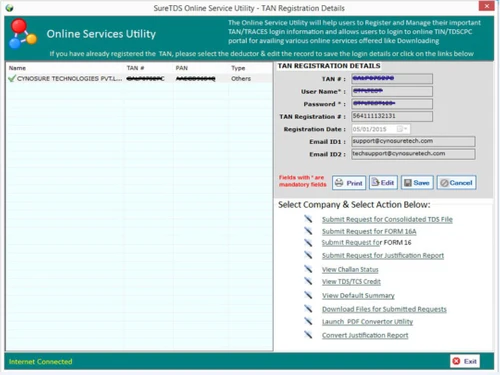
Task: Click the Email ID2 field
Action: click(413, 154)
